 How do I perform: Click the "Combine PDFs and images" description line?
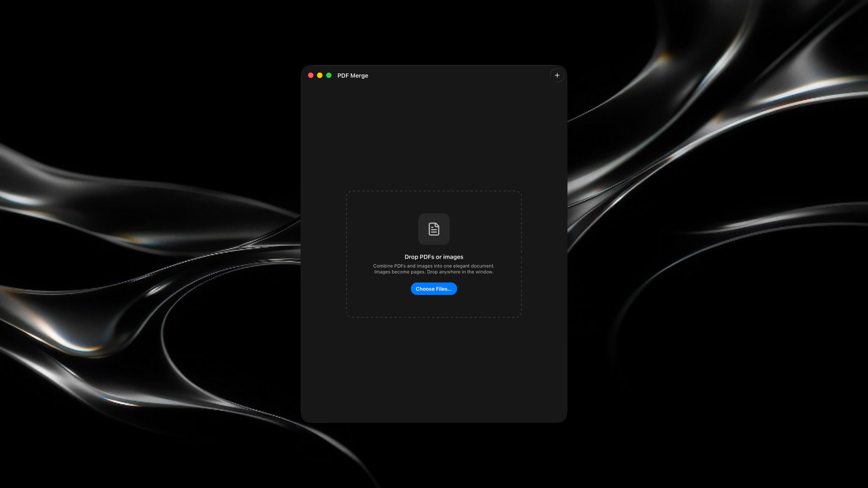coord(434,266)
